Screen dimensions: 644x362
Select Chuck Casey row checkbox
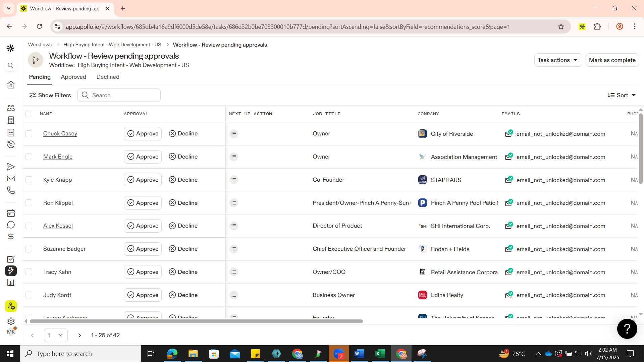click(x=29, y=134)
